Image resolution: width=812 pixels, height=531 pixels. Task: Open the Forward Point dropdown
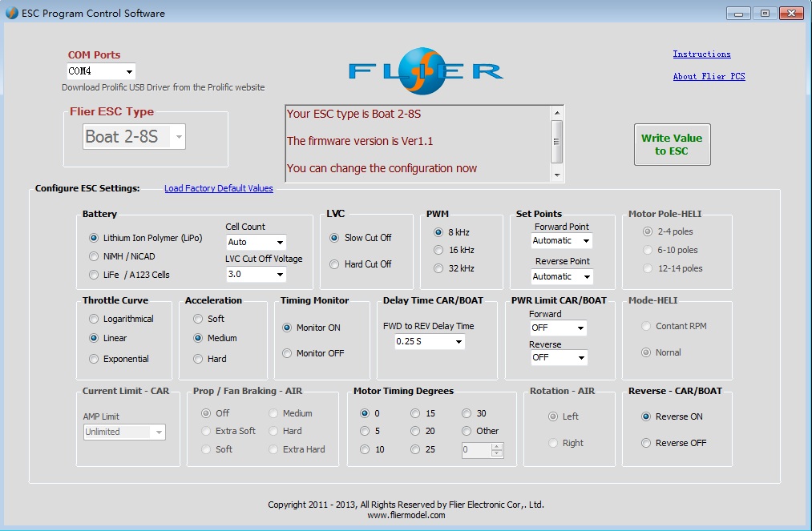click(x=561, y=240)
